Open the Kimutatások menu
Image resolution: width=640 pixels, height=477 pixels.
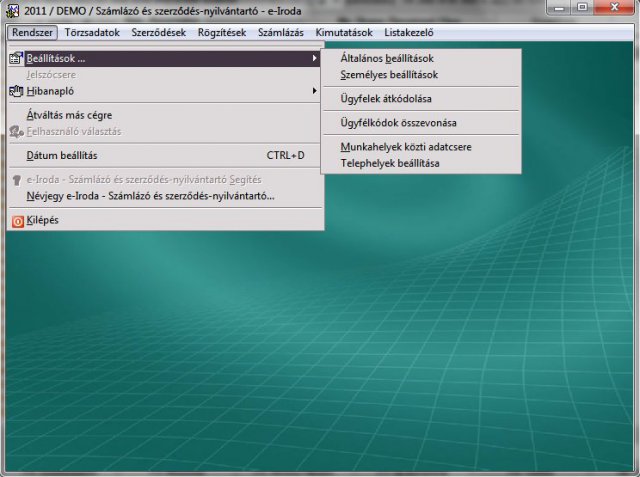click(x=343, y=32)
